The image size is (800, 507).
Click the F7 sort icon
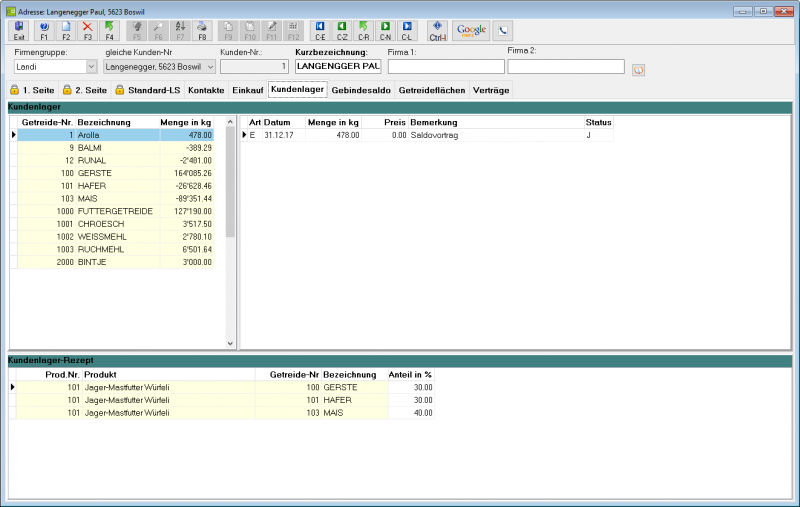coord(180,31)
